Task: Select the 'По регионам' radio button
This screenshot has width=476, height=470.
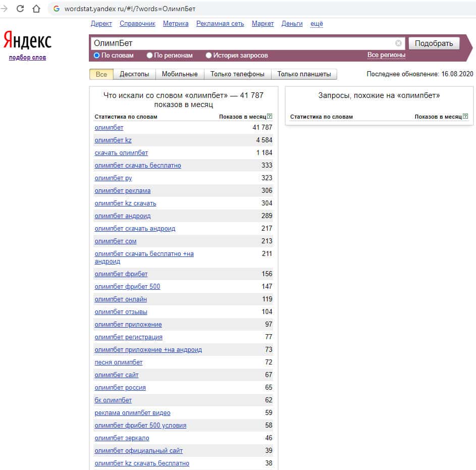Action: click(149, 55)
